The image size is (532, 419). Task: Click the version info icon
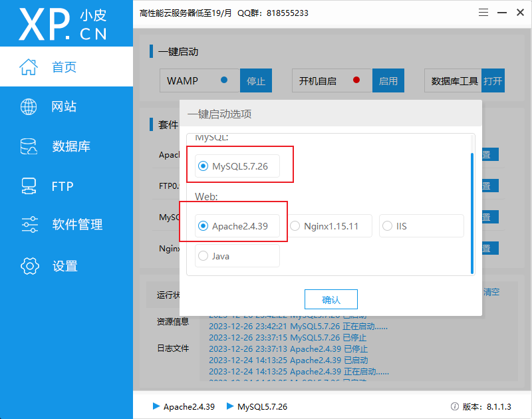pos(455,406)
